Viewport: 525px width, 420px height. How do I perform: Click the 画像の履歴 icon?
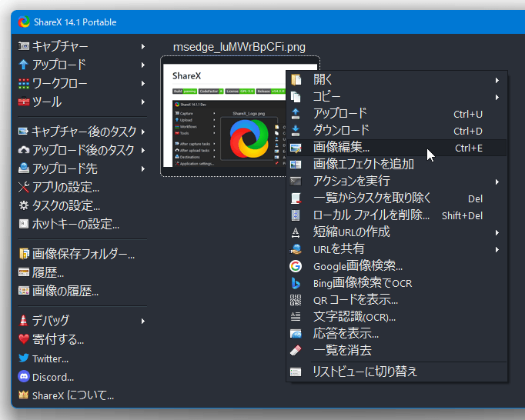click(24, 291)
